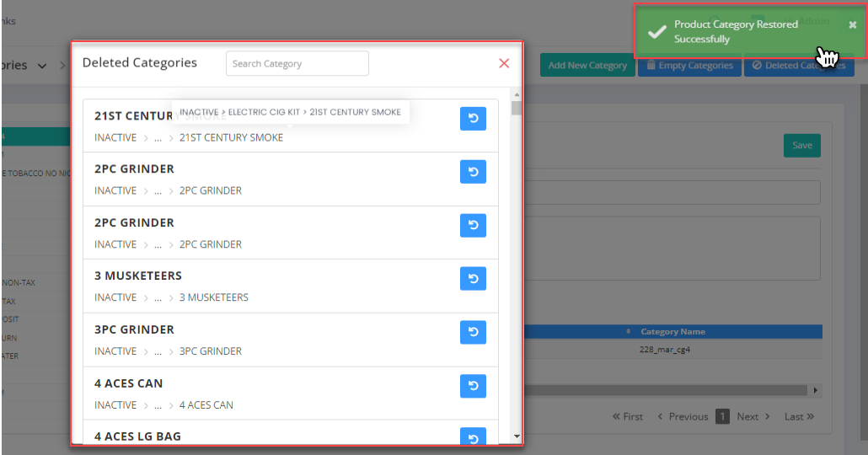868x455 pixels.
Task: Go to Last page
Action: tap(800, 416)
